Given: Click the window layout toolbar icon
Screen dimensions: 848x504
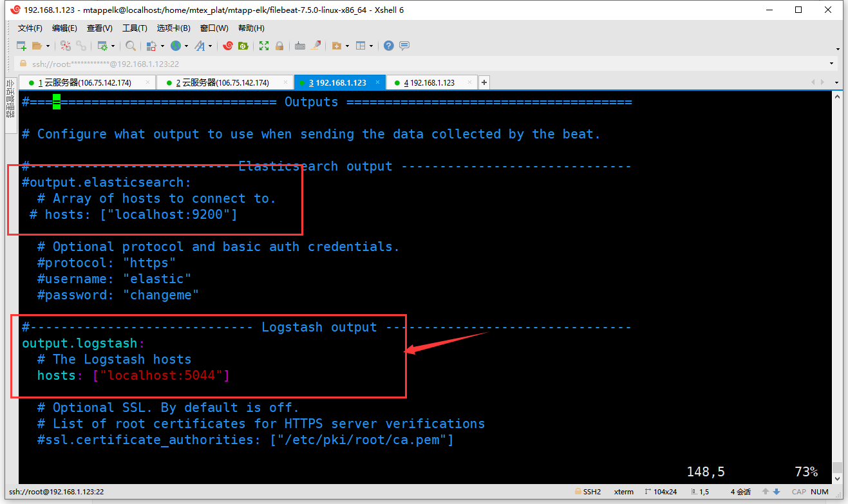Looking at the screenshot, I should (x=361, y=46).
